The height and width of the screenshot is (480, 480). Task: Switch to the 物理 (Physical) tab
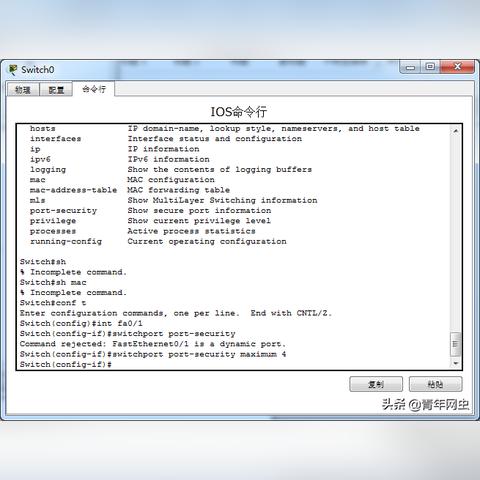click(x=23, y=90)
